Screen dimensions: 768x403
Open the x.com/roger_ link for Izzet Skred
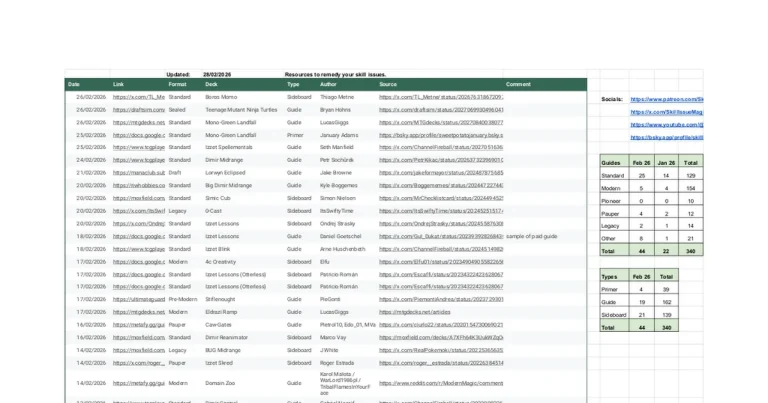139,363
